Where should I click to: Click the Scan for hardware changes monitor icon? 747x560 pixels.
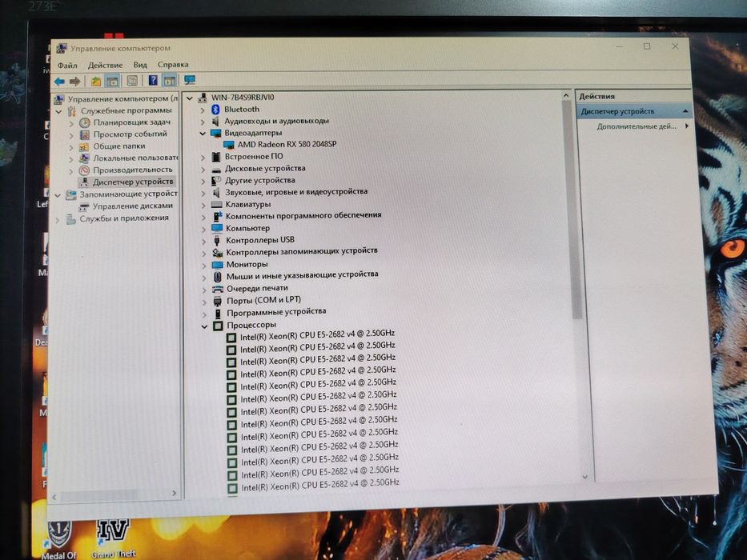coord(190,80)
